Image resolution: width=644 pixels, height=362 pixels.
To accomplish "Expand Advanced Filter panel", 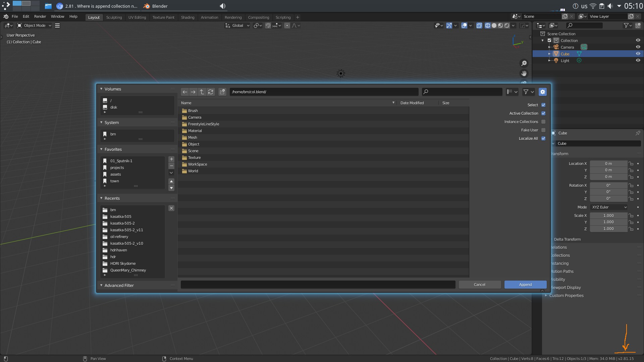I will pyautogui.click(x=101, y=285).
